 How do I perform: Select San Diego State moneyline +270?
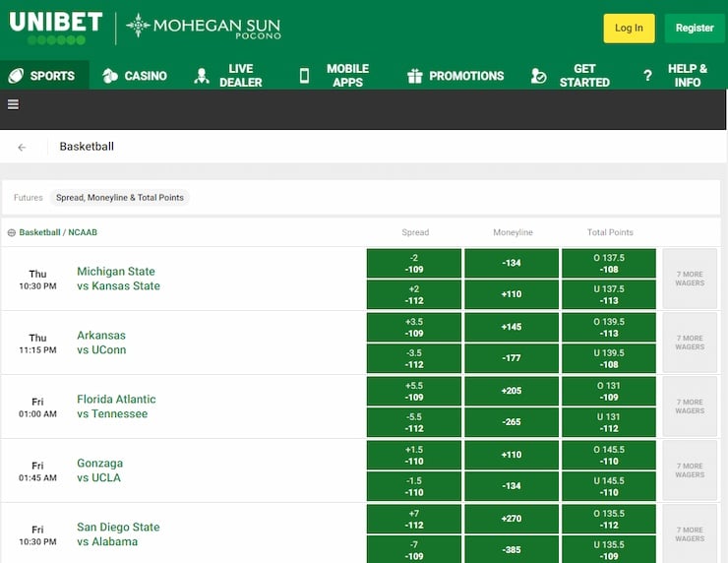pyautogui.click(x=512, y=519)
